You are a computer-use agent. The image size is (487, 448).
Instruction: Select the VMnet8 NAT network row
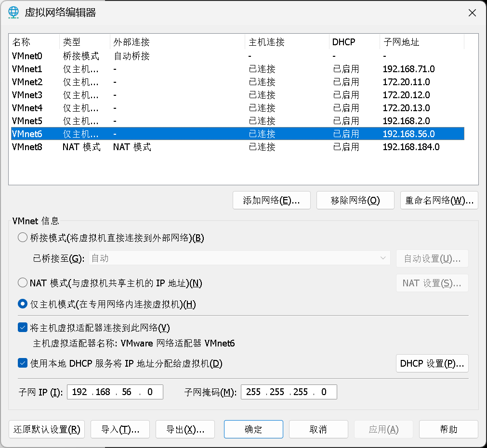27,147
